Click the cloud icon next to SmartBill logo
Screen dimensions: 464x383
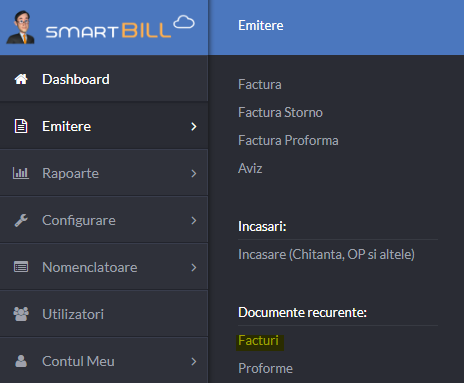coord(184,22)
